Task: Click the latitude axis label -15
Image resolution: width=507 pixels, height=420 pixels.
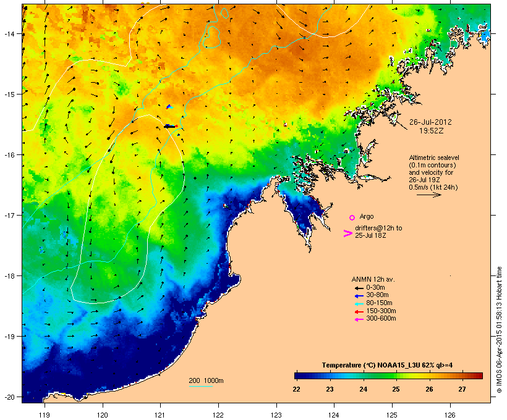Action: pos(9,94)
